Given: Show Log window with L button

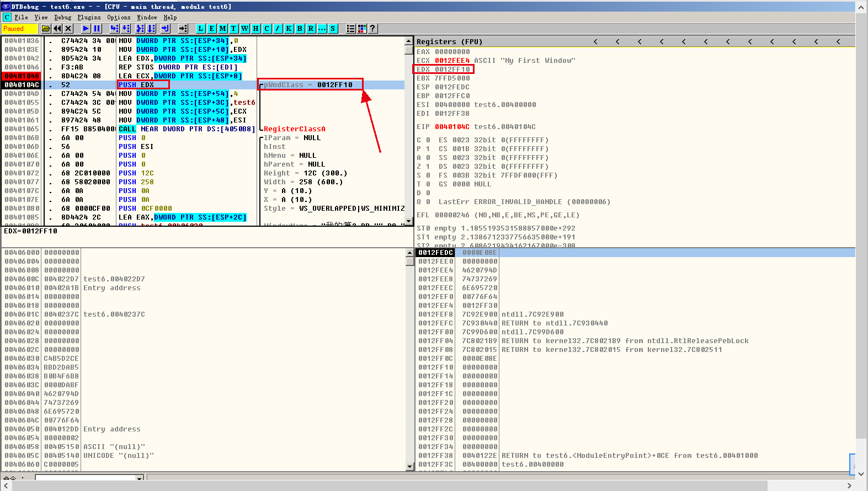Looking at the screenshot, I should click(201, 29).
